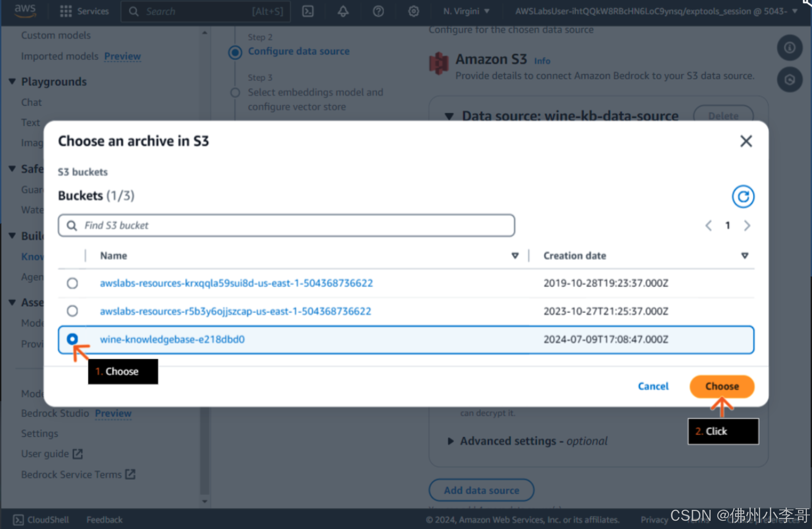Open the info panel round icon

790,47
